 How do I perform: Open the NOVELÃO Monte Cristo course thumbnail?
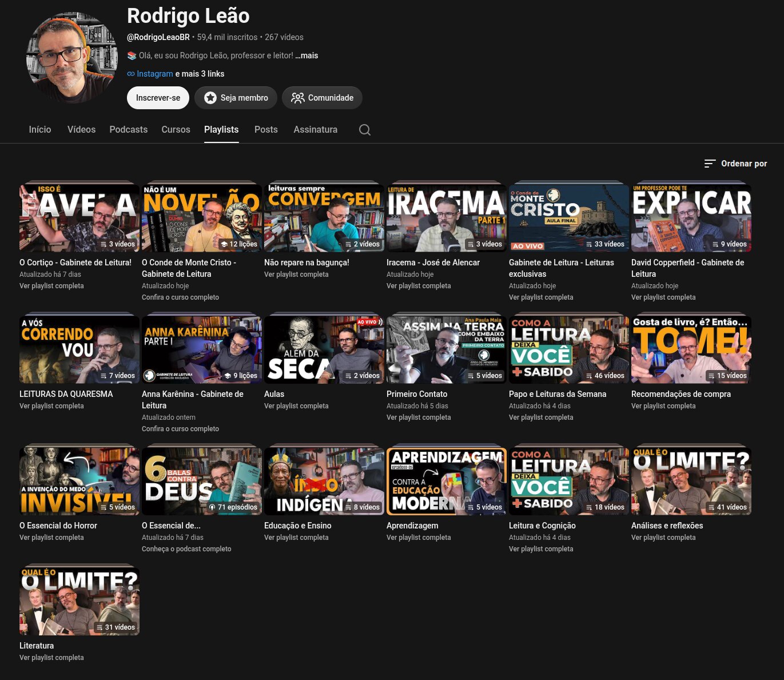(x=202, y=218)
